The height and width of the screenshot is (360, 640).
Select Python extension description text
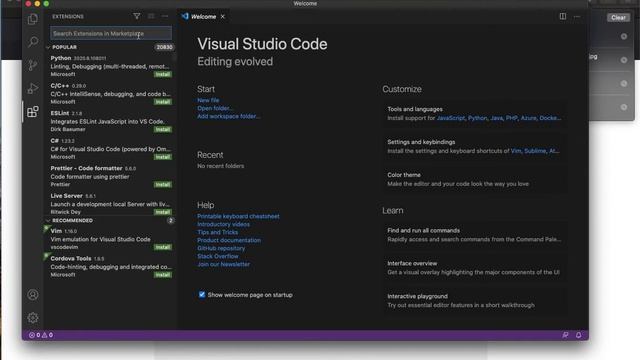[x=110, y=66]
